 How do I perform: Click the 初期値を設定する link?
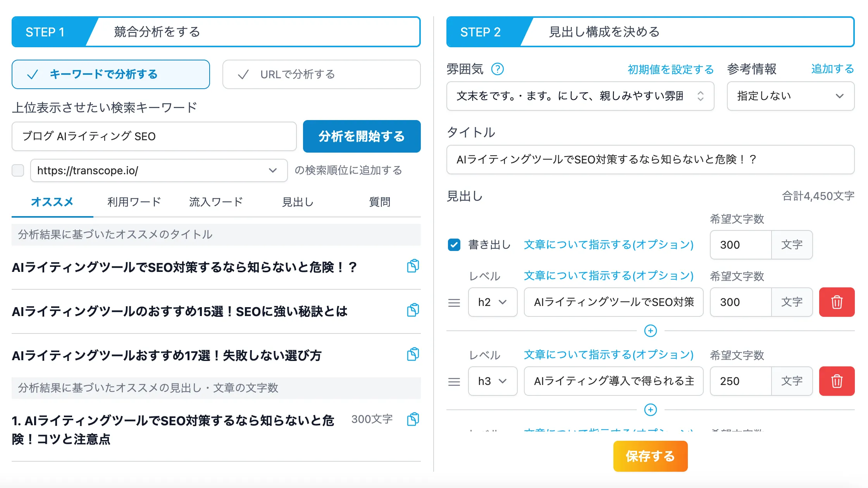(671, 69)
